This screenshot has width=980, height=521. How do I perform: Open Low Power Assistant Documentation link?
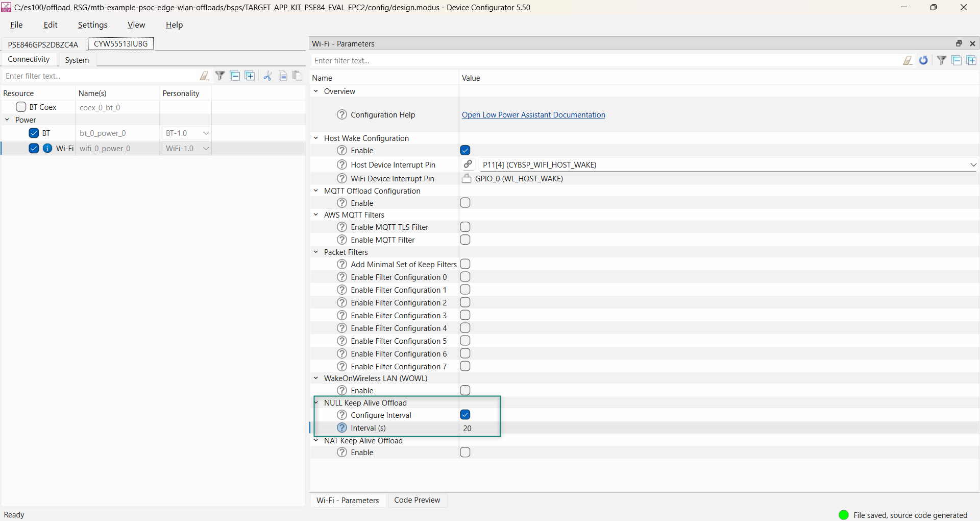pyautogui.click(x=533, y=115)
